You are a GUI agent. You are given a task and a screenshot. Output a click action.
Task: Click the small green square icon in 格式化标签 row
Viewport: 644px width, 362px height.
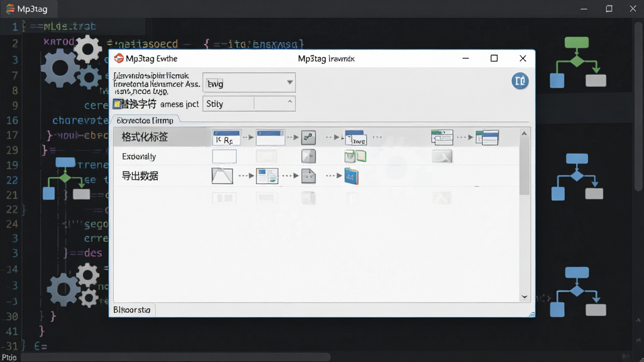tap(308, 138)
